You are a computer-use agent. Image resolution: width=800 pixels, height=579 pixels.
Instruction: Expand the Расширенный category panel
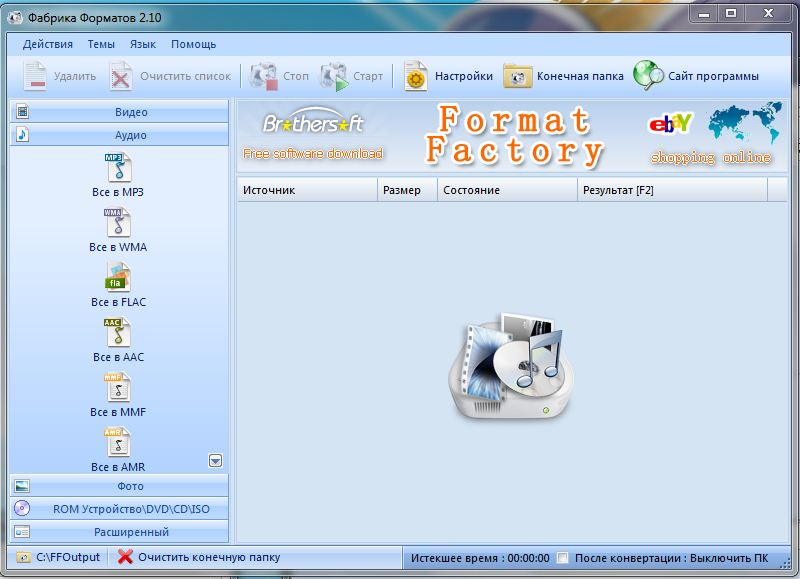[119, 532]
